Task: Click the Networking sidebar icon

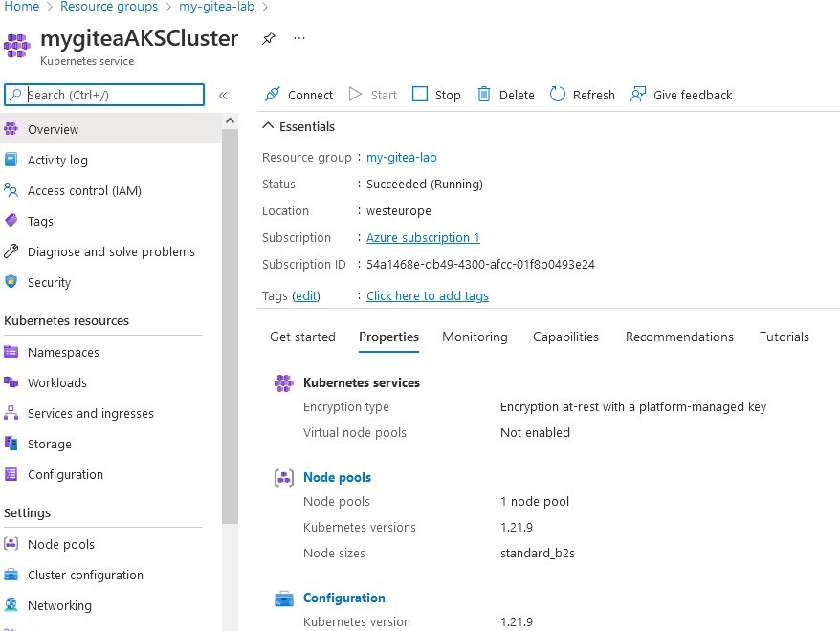Action: tap(11, 605)
